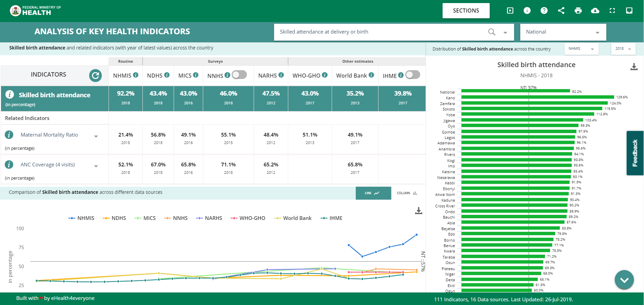The width and height of the screenshot is (644, 305).
Task: Open the NNHS info icon
Action: click(x=227, y=75)
